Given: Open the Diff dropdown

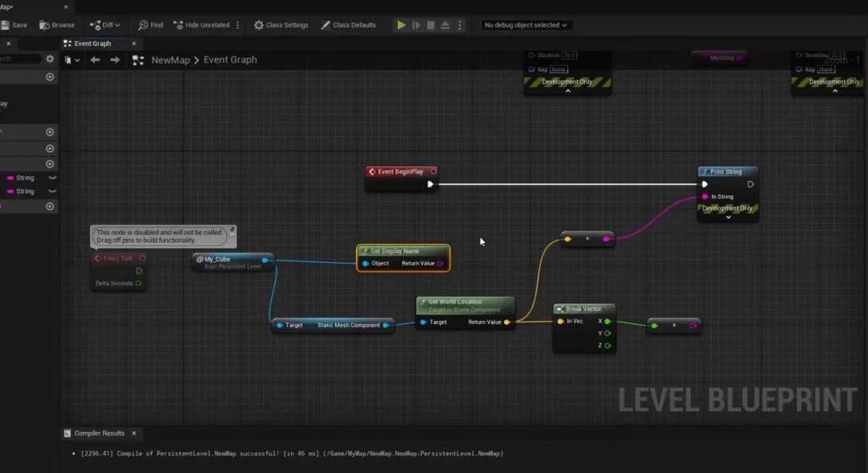Looking at the screenshot, I should [104, 25].
